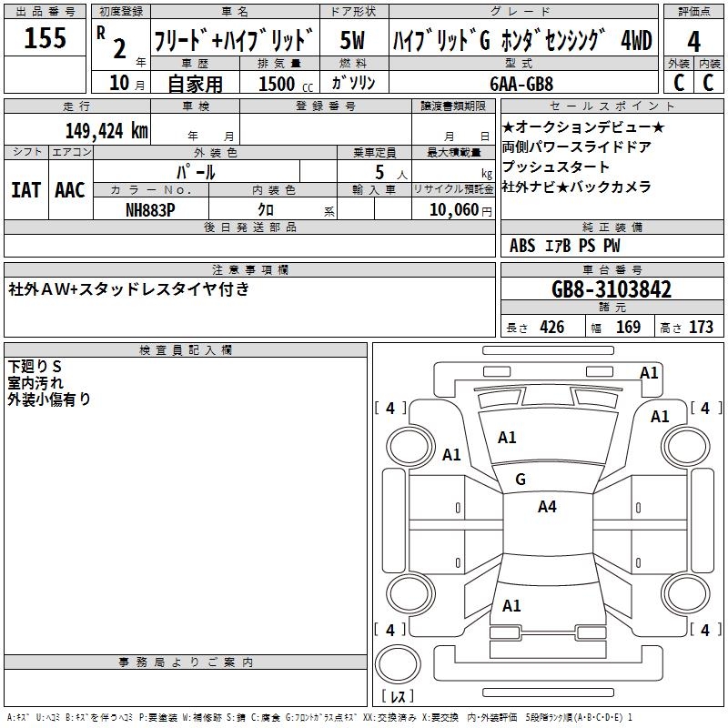Click the G windshield mark on diagram
This screenshot has height=728, width=728.
(x=521, y=480)
